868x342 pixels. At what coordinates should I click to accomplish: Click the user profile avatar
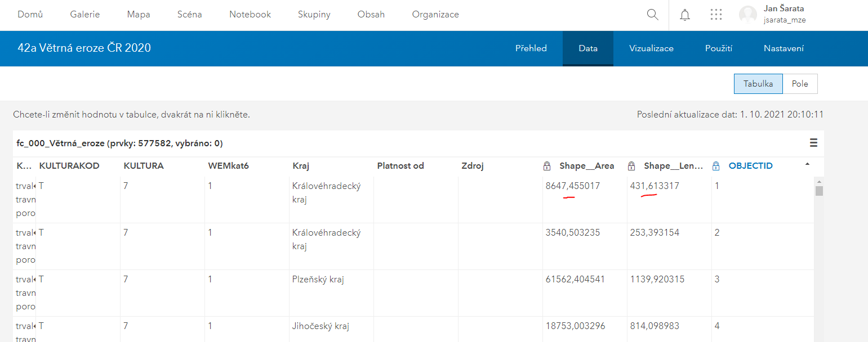(x=747, y=15)
